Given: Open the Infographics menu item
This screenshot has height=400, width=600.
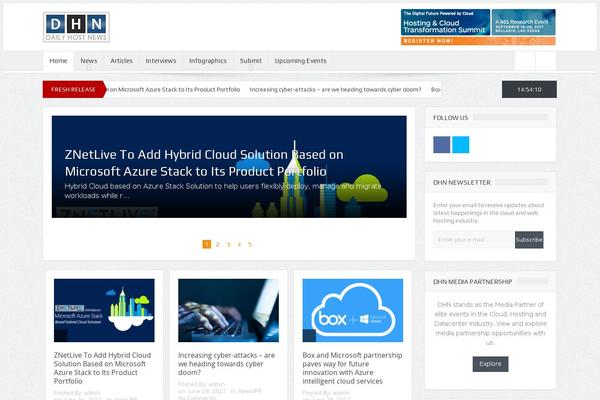Looking at the screenshot, I should tap(208, 61).
